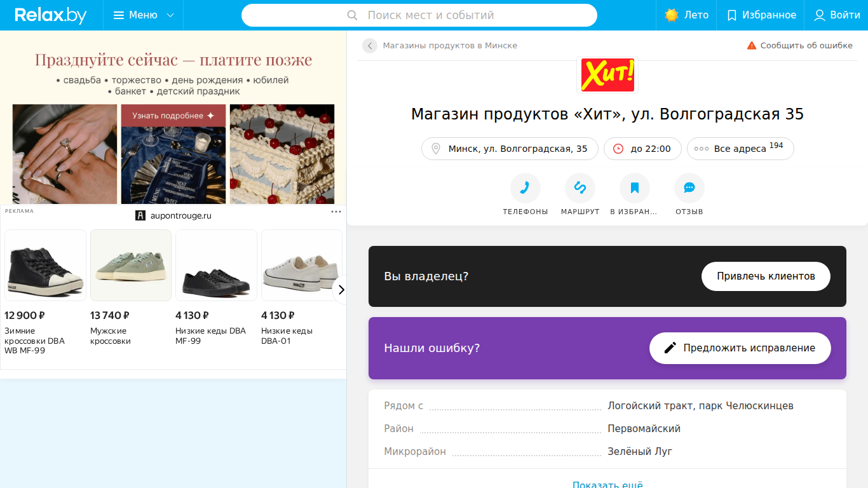Click the map pin icon in address chip
The height and width of the screenshot is (488, 868).
click(436, 149)
